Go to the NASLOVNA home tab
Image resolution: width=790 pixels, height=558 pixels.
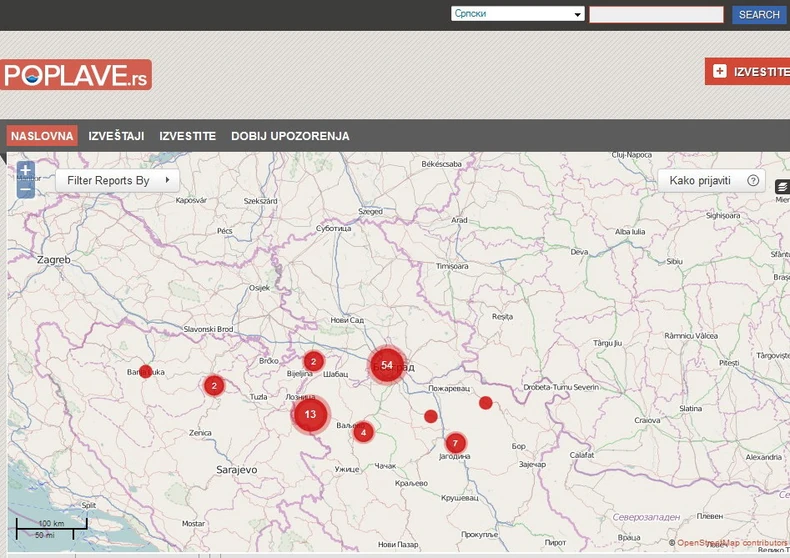(x=42, y=136)
